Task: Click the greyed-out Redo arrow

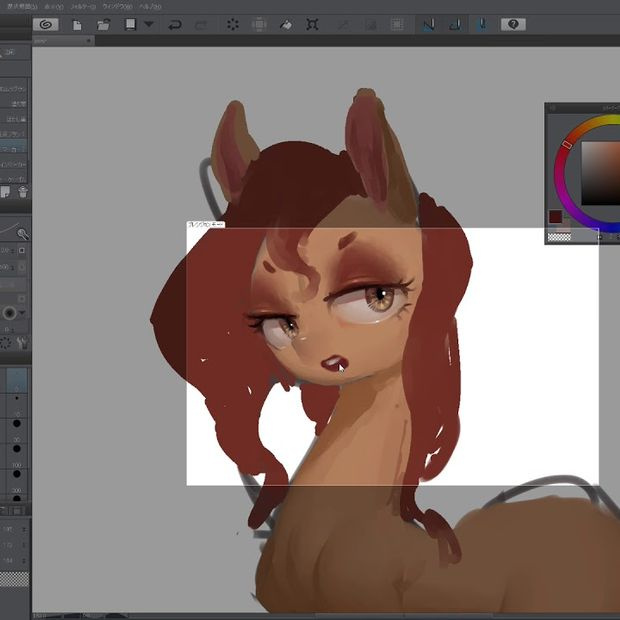Action: coord(201,25)
